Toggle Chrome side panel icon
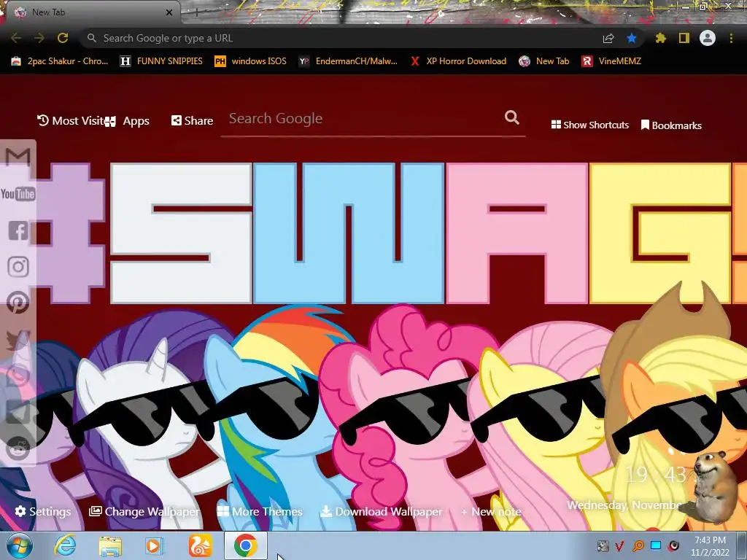The width and height of the screenshot is (747, 560). (x=684, y=38)
